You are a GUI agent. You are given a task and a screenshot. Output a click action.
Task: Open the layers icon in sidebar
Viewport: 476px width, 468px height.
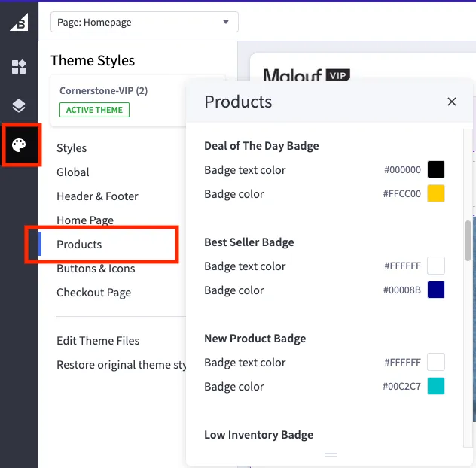coord(19,106)
